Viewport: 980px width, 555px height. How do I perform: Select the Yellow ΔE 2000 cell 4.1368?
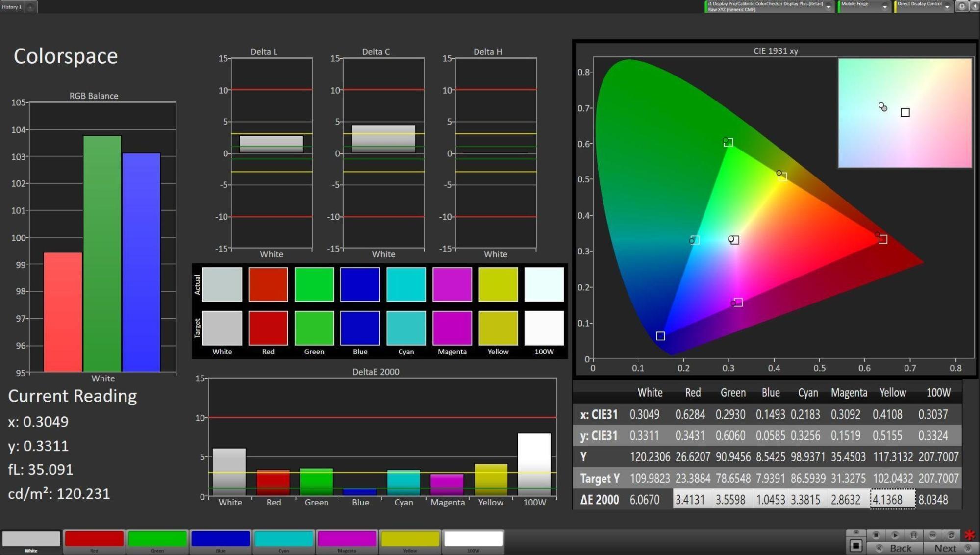coord(892,499)
